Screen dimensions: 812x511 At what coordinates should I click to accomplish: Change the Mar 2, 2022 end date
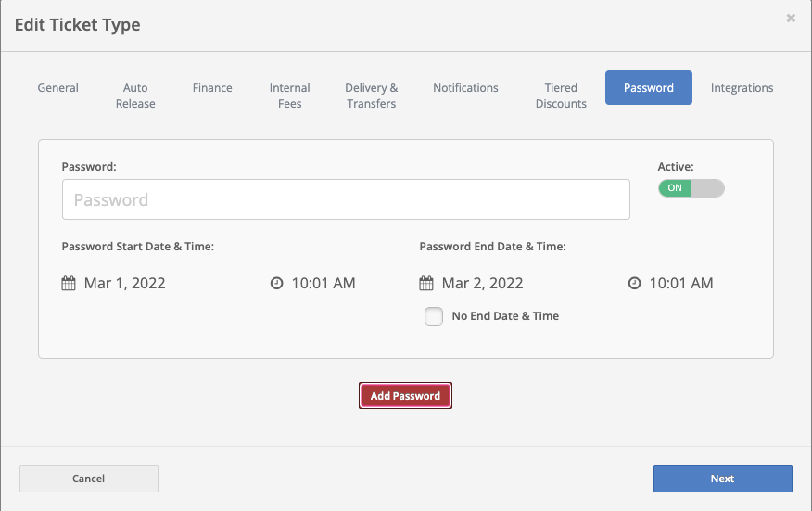tap(483, 284)
